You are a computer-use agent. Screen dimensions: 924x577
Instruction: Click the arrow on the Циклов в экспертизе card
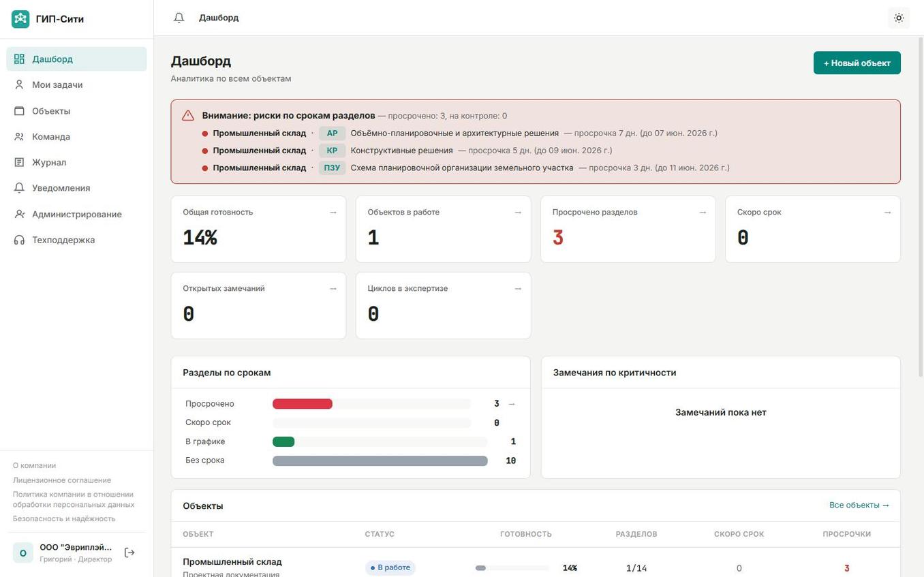tap(518, 289)
